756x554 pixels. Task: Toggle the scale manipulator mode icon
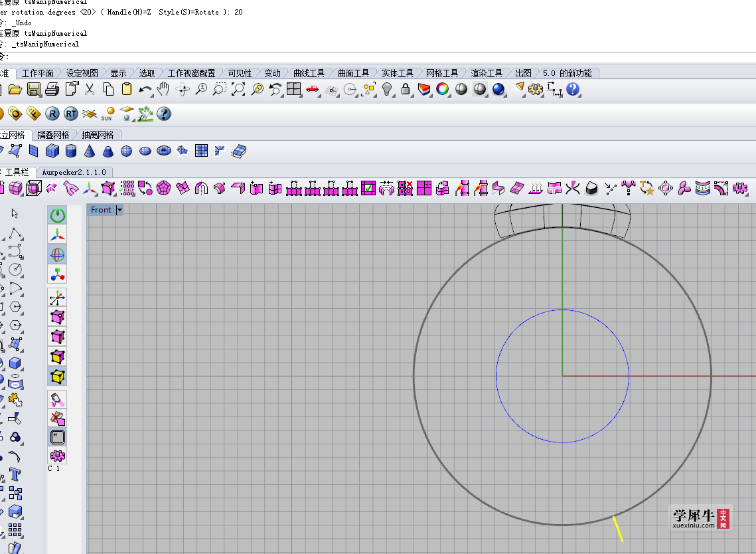(57, 274)
